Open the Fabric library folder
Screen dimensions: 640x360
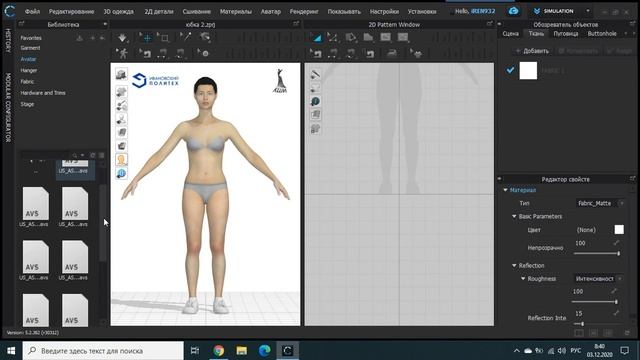[27, 82]
